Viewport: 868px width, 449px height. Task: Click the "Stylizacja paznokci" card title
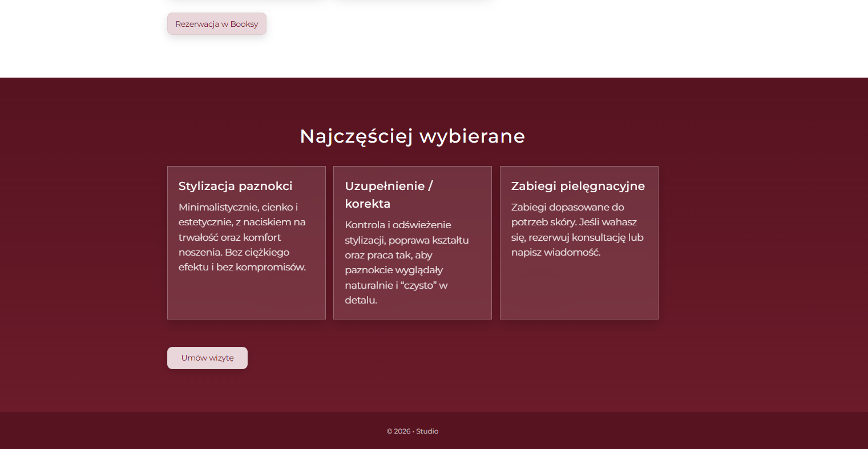click(x=235, y=186)
